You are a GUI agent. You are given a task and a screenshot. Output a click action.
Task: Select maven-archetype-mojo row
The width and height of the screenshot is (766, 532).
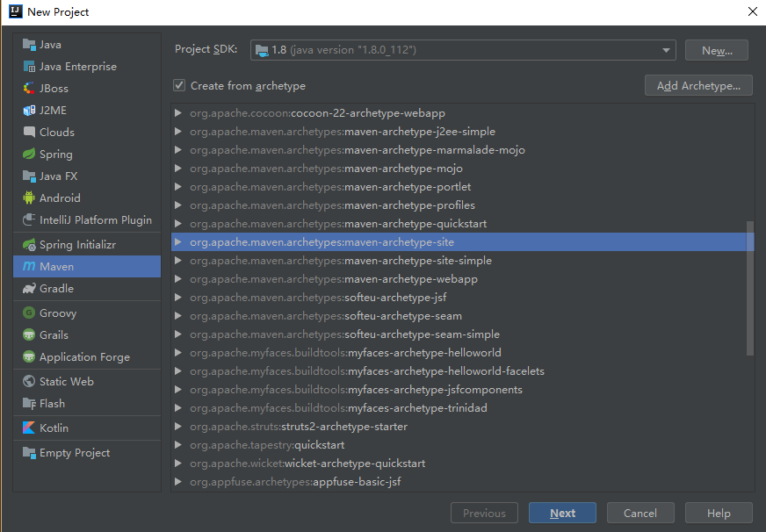pyautogui.click(x=462, y=169)
